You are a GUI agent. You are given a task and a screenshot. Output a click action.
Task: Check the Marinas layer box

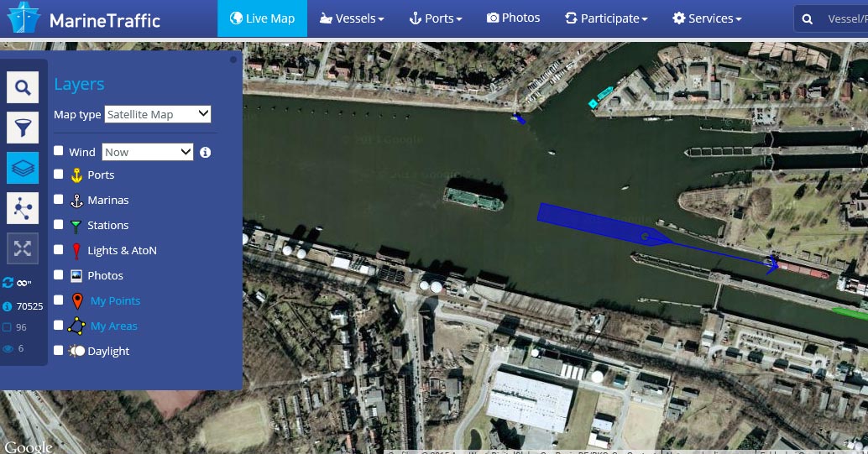[58, 199]
